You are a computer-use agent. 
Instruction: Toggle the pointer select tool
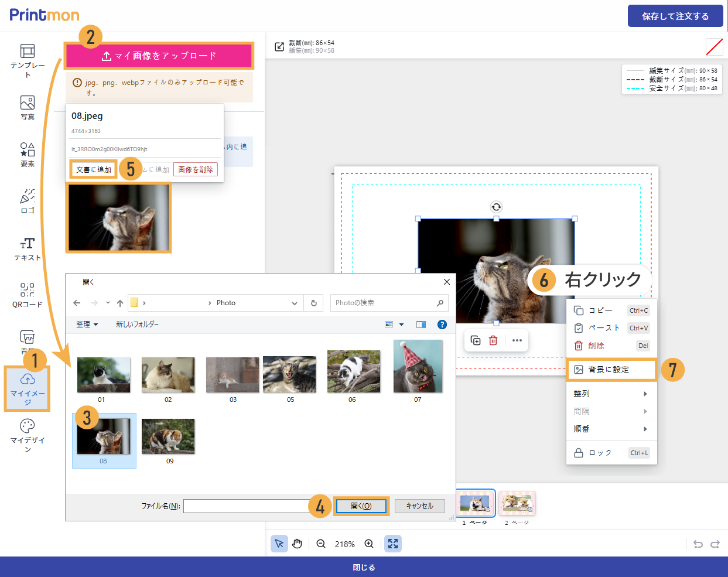point(279,544)
